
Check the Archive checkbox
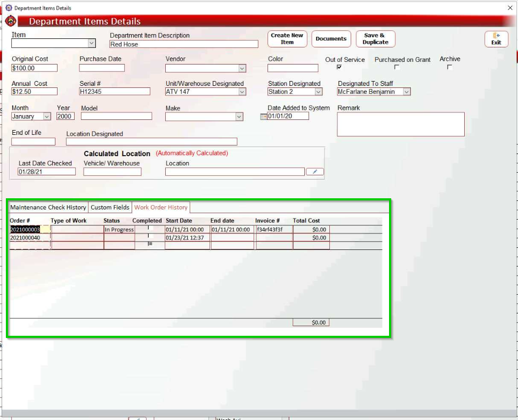pyautogui.click(x=450, y=67)
